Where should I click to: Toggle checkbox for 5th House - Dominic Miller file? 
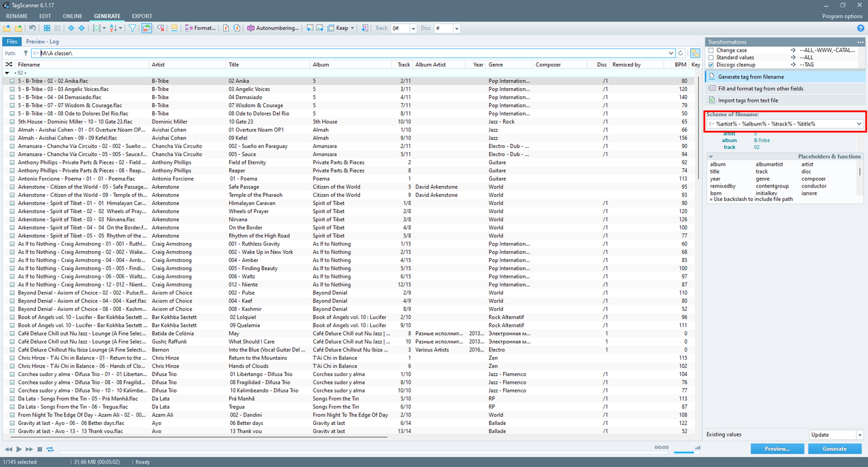tap(12, 122)
